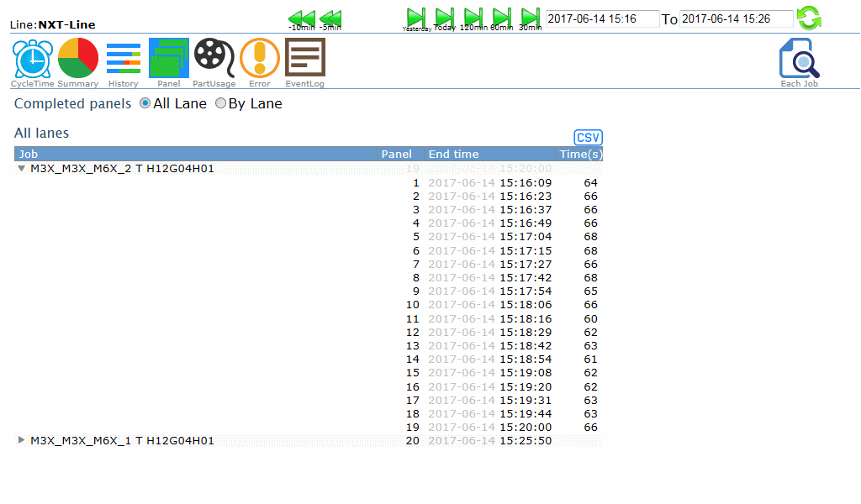861x504 pixels.
Task: Open the CycleTime clock view
Action: [x=32, y=58]
